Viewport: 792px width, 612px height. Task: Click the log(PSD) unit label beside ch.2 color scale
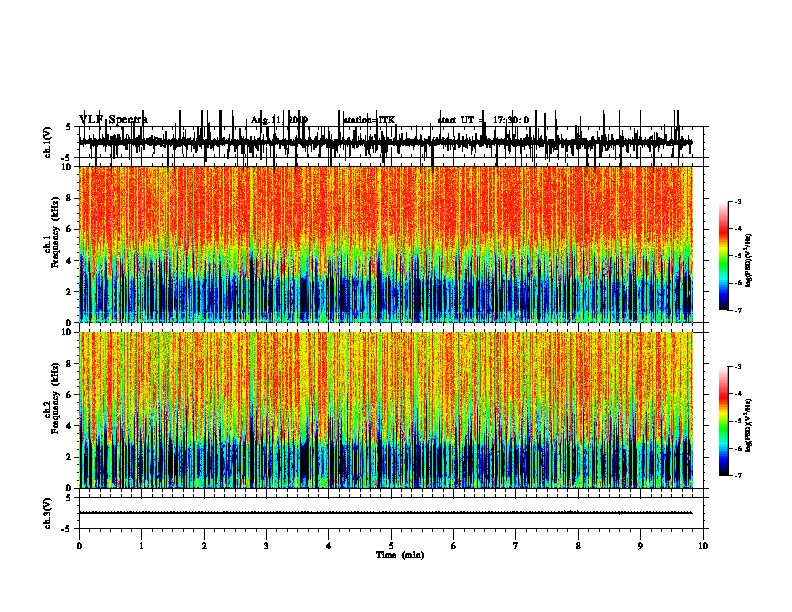click(x=749, y=425)
